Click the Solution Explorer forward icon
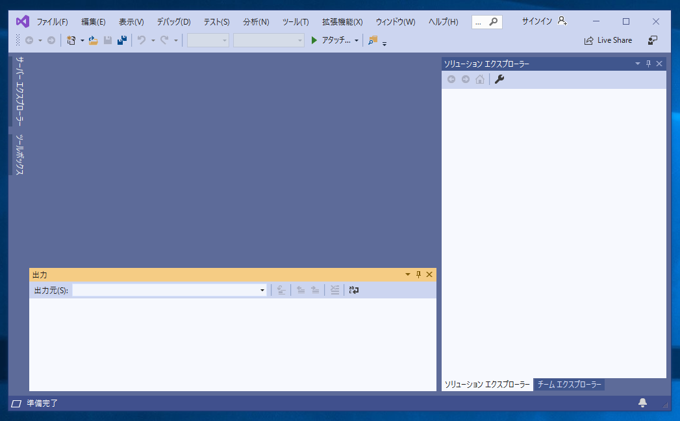680x421 pixels. [x=466, y=79]
